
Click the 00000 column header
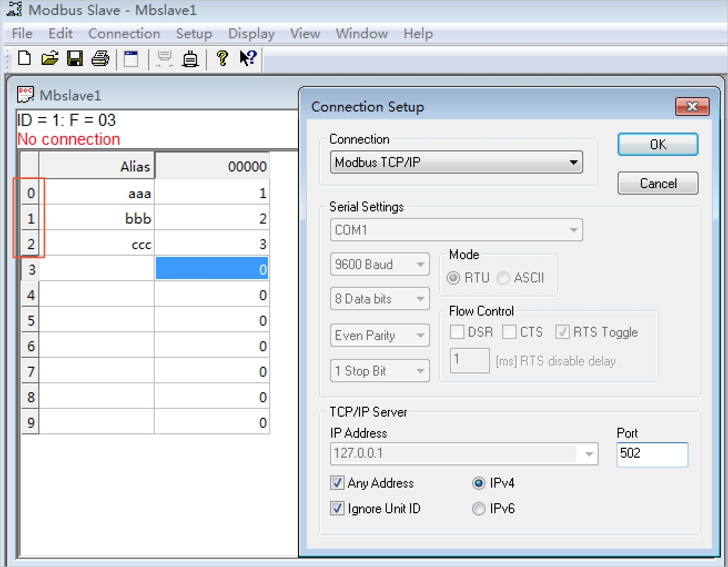(x=212, y=166)
